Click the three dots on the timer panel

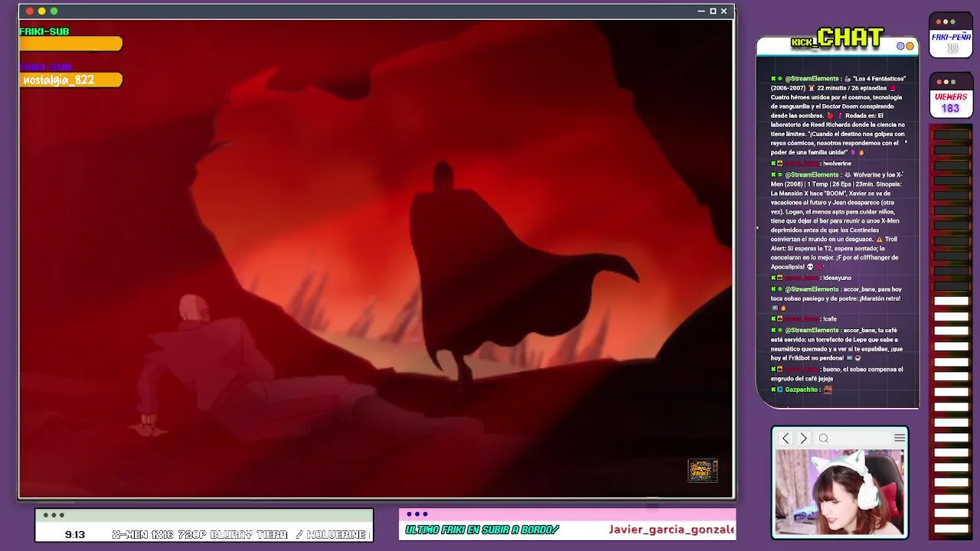[x=53, y=515]
